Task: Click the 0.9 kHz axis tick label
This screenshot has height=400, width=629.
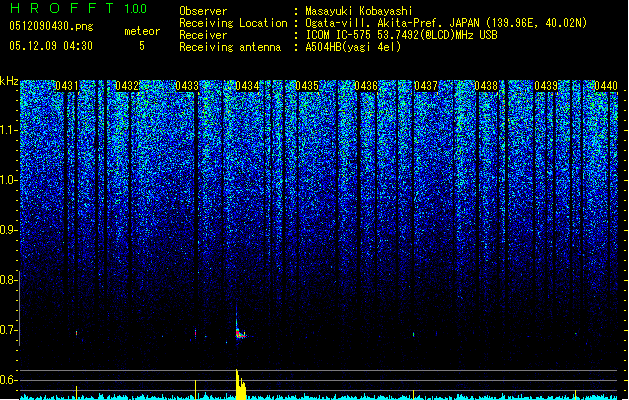Action: pos(8,230)
